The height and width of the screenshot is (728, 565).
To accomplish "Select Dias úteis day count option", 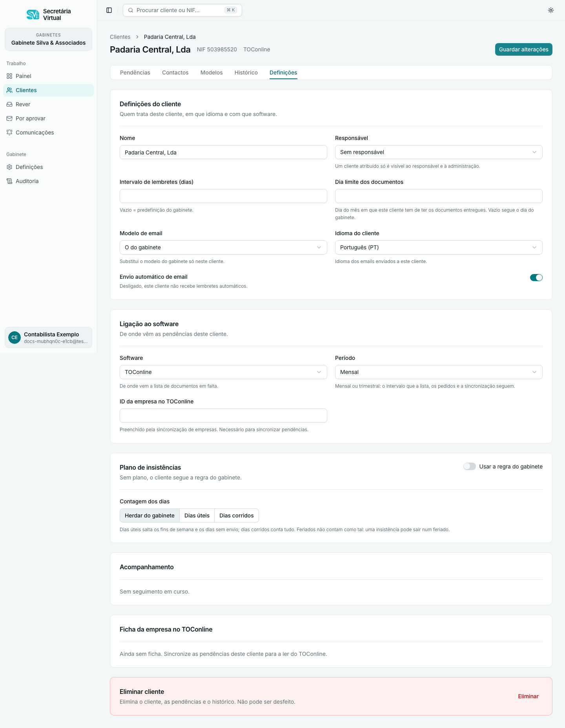I will pos(197,516).
